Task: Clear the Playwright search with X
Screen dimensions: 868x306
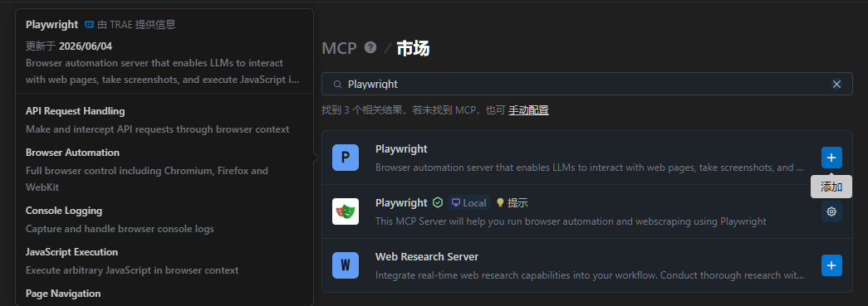Action: [x=836, y=84]
